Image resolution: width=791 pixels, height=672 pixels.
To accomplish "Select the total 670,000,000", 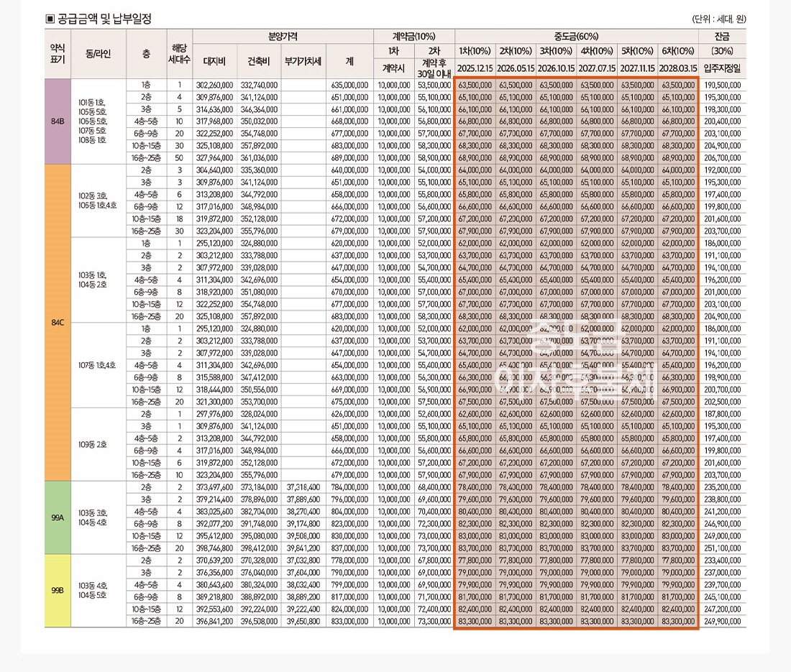I will 349,292.
